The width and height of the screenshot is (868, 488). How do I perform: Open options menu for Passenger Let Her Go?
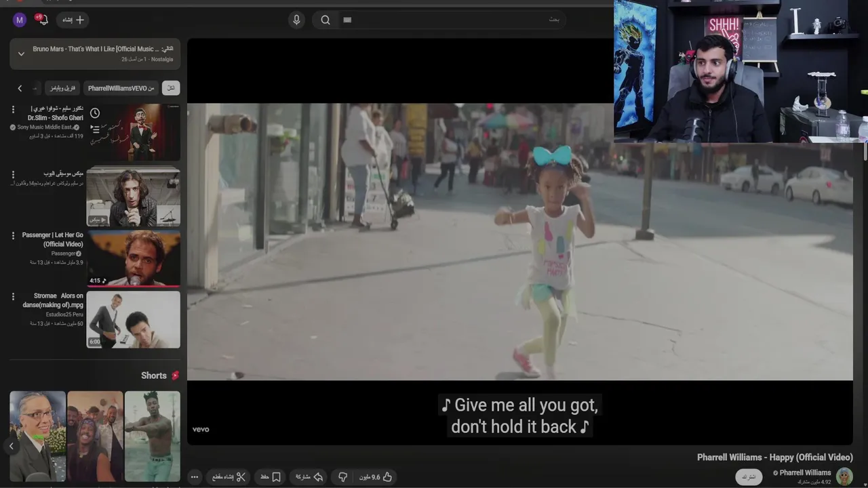[x=13, y=236]
